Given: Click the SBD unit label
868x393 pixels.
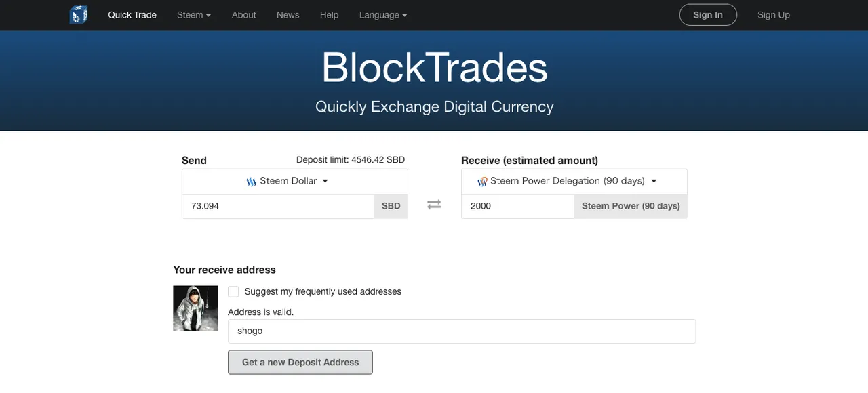Looking at the screenshot, I should 391,206.
